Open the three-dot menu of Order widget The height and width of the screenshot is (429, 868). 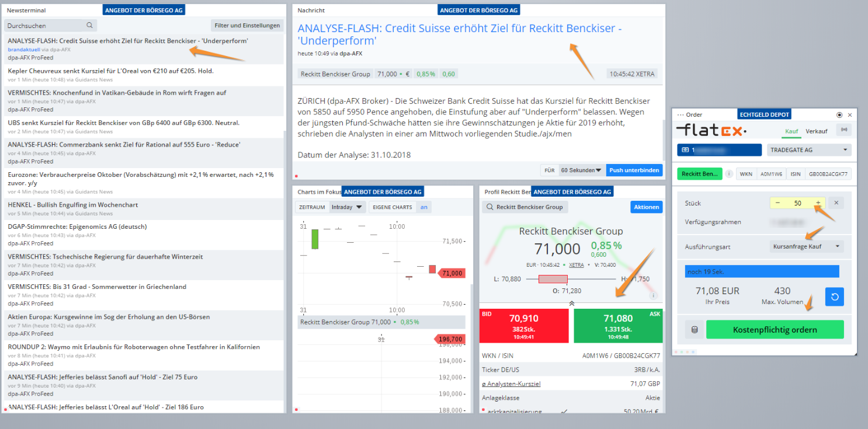[679, 115]
